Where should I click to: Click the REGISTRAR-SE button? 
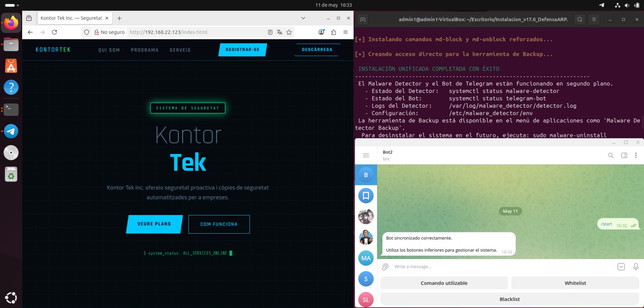[243, 50]
